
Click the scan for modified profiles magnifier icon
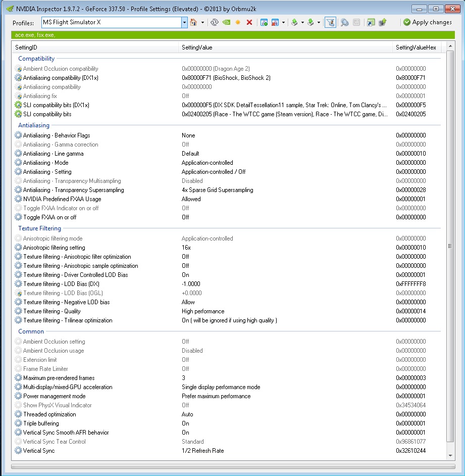point(344,22)
